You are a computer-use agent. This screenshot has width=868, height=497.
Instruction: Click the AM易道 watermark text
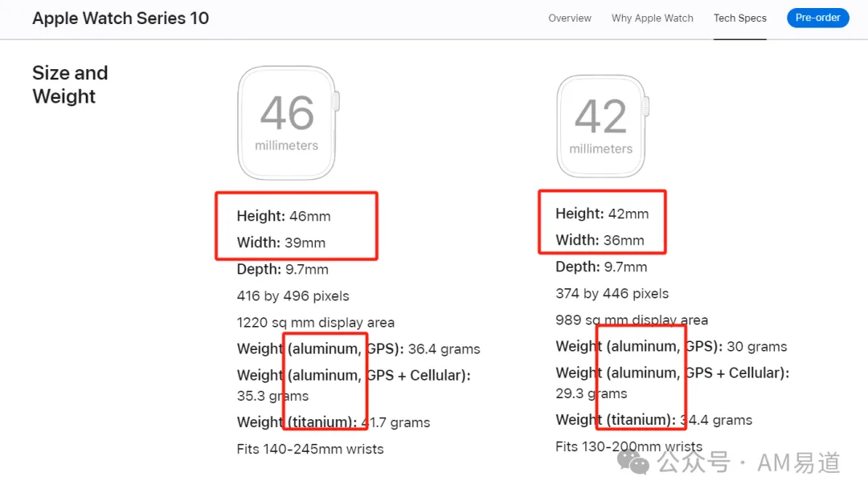pyautogui.click(x=798, y=462)
